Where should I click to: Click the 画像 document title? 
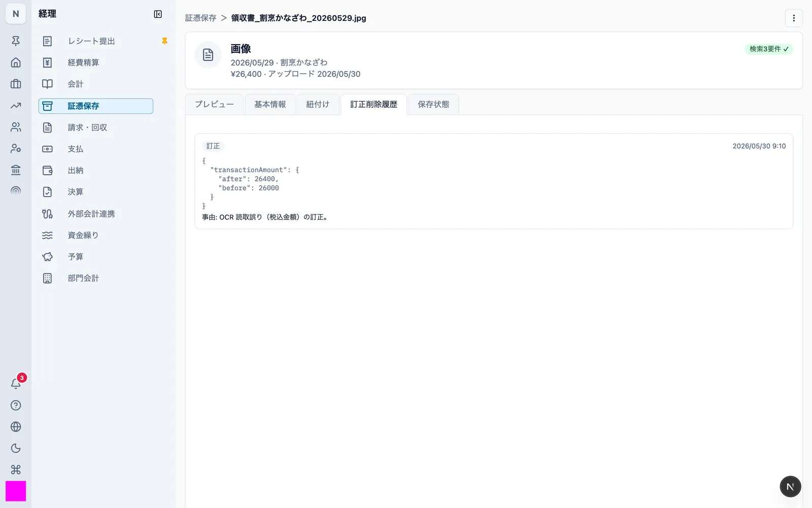click(x=241, y=49)
